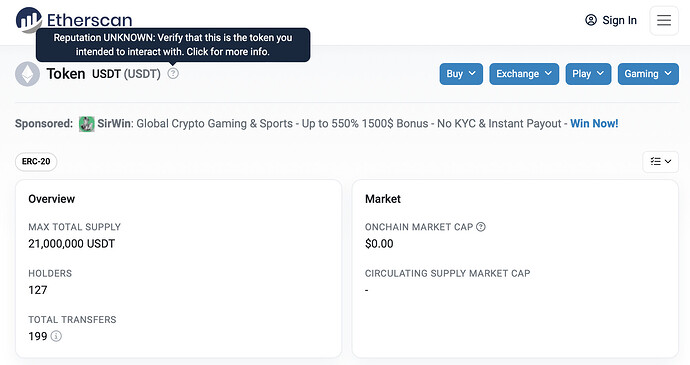The image size is (690, 365).
Task: Click the reputation unknown tooltip for more info
Action: pyautogui.click(x=173, y=44)
